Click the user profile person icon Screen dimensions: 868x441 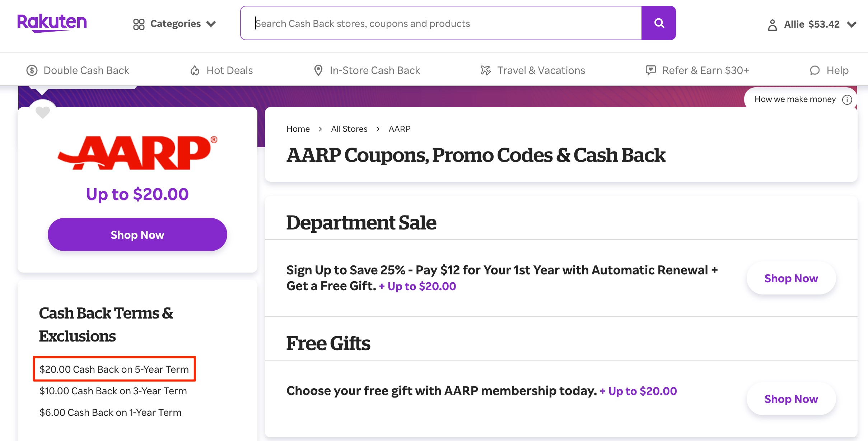[x=773, y=24]
